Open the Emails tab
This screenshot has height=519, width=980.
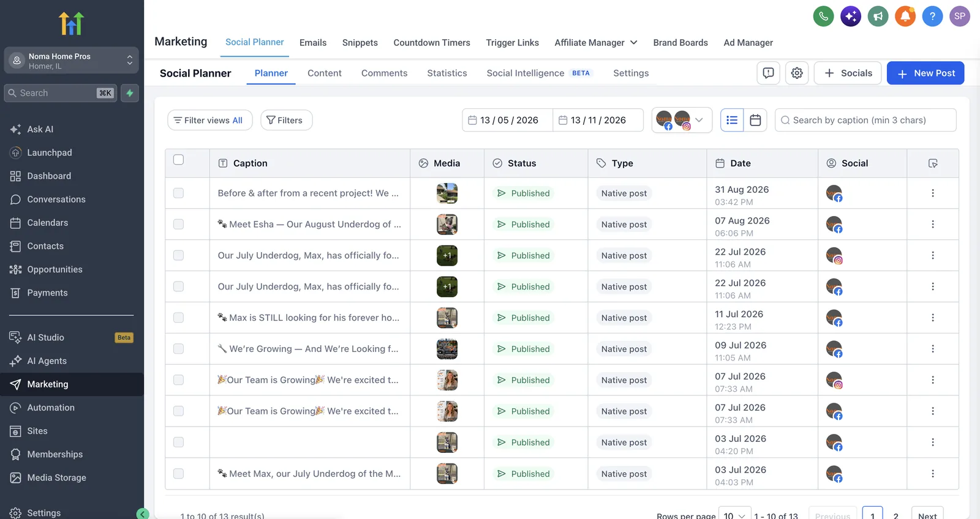(x=313, y=43)
